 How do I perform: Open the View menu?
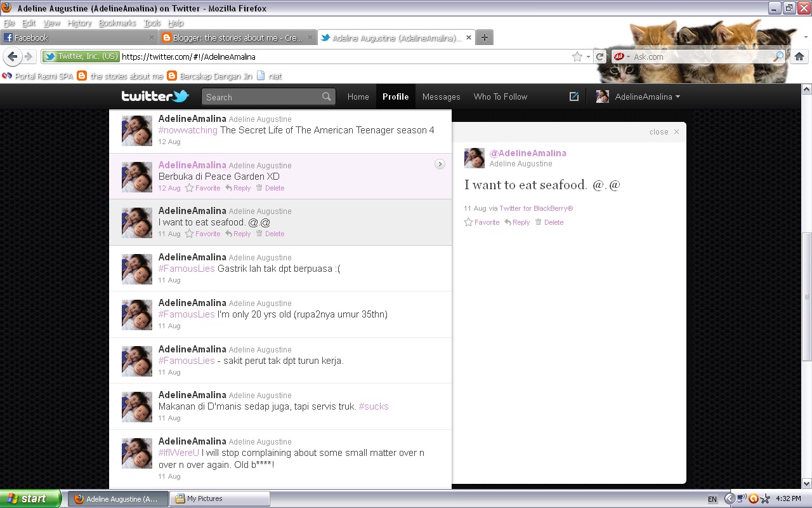point(52,23)
